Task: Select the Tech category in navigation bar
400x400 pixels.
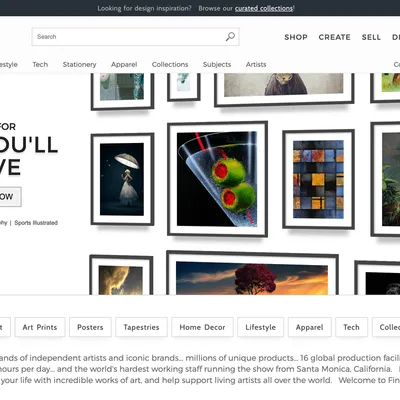Action: tap(40, 64)
